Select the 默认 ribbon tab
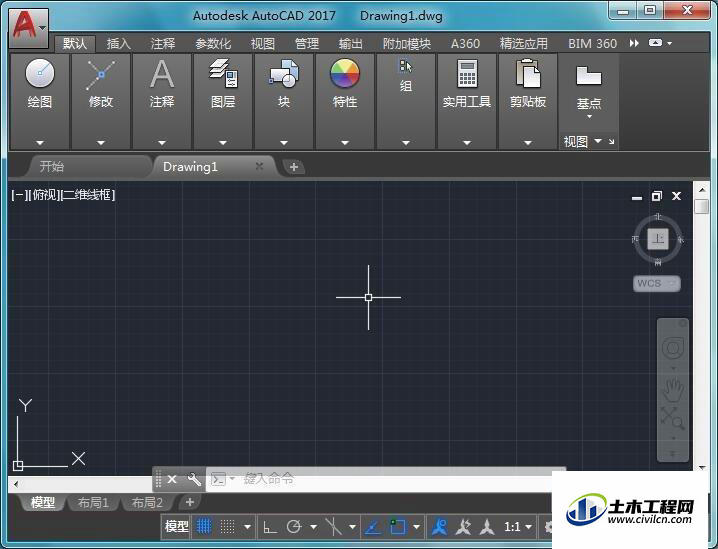The image size is (718, 549). click(75, 44)
